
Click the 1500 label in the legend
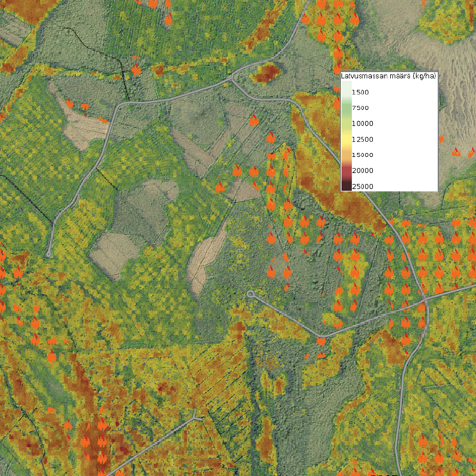click(360, 92)
